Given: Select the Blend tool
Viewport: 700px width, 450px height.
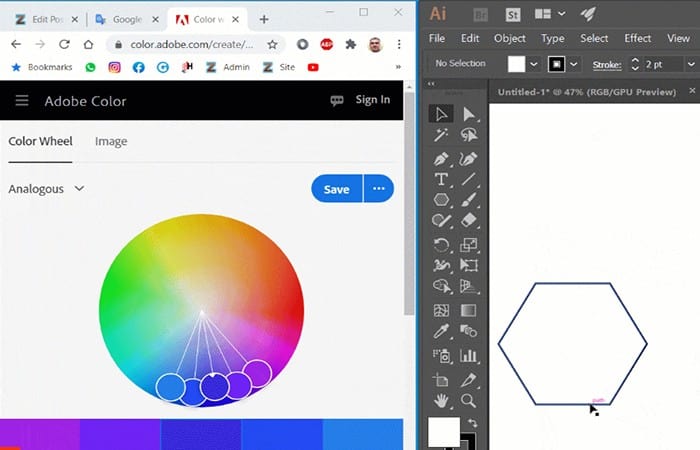Looking at the screenshot, I should 468,331.
